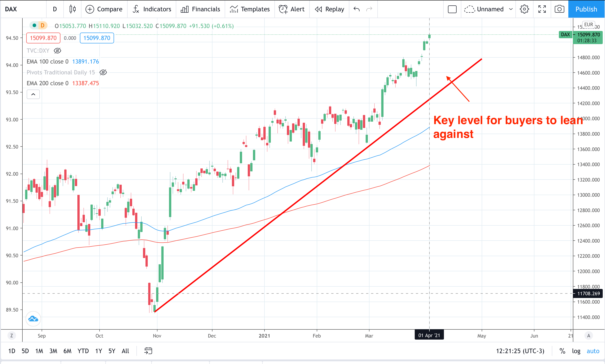
Task: Set range to All
Action: point(125,351)
